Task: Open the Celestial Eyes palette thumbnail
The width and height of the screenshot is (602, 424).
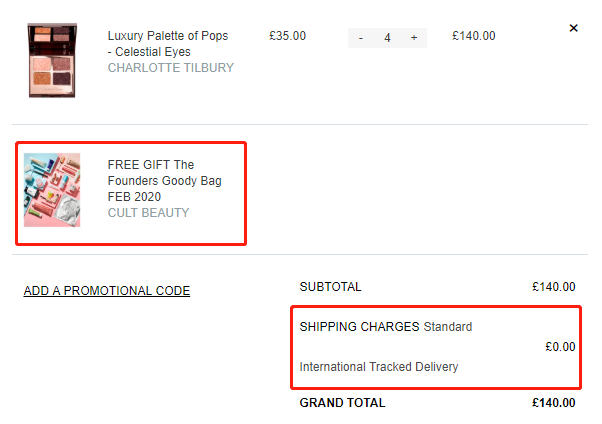Action: 52,60
